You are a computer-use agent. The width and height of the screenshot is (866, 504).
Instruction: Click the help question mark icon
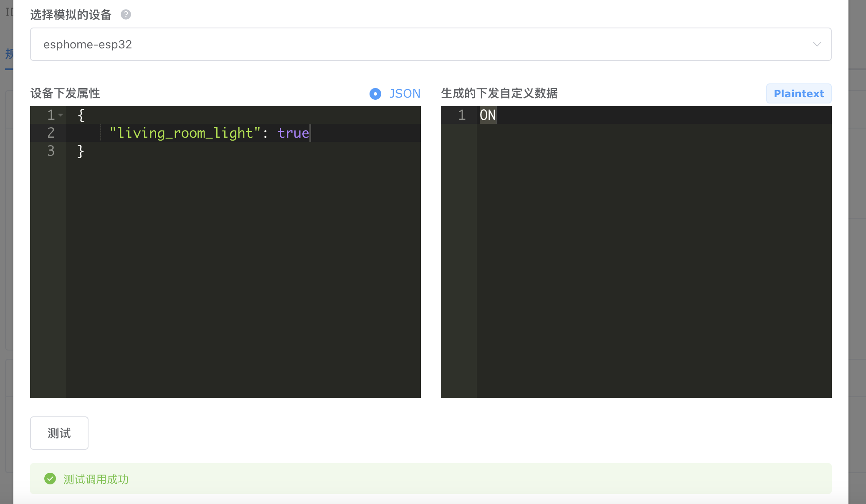126,15
